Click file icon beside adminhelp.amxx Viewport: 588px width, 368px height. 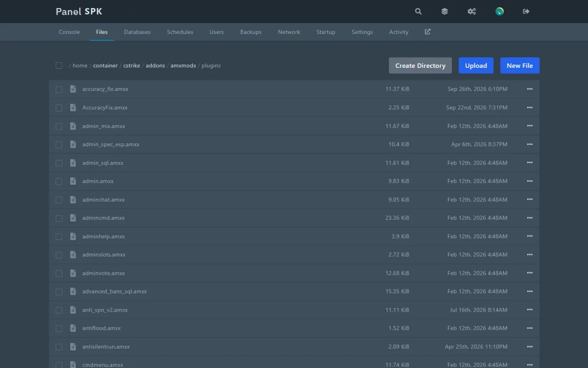73,236
